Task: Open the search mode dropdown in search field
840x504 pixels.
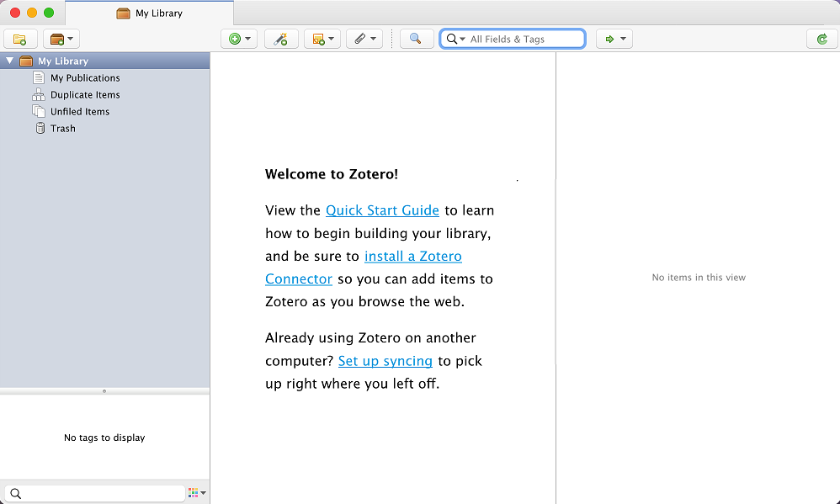Action: tap(455, 39)
